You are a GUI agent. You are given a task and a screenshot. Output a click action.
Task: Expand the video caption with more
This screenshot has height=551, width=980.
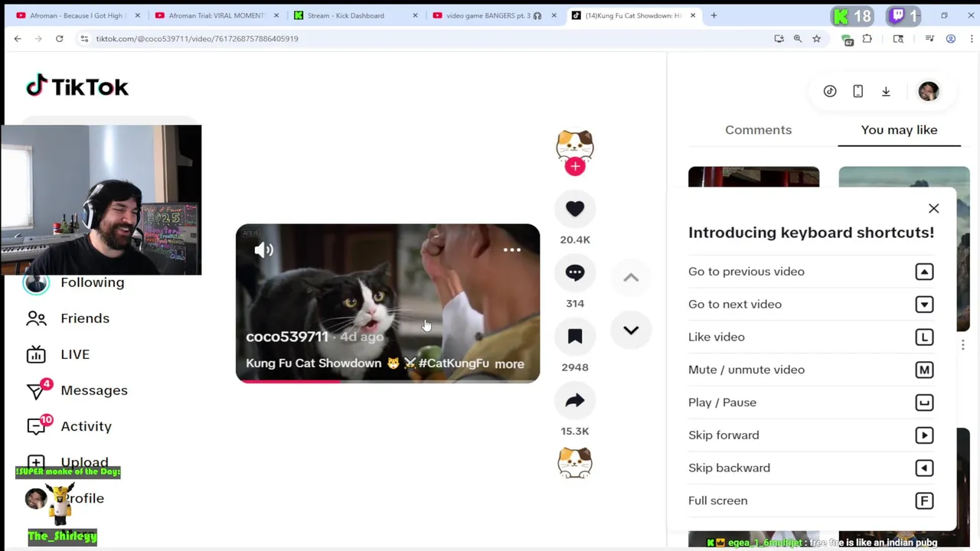coord(509,364)
